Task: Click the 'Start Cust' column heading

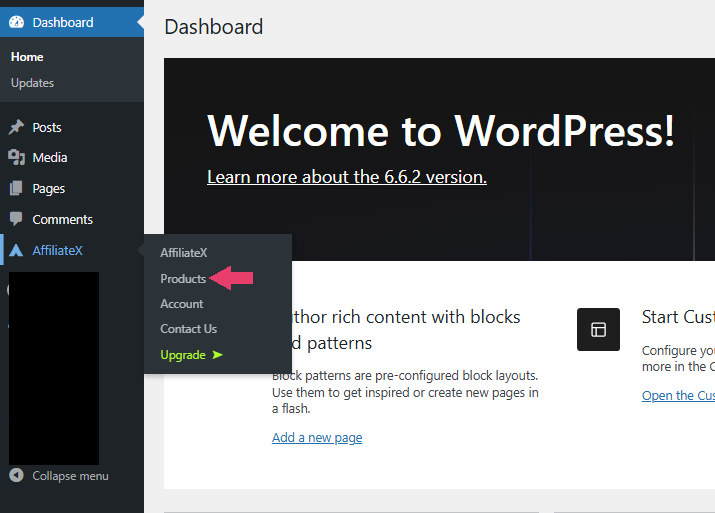Action: [678, 317]
